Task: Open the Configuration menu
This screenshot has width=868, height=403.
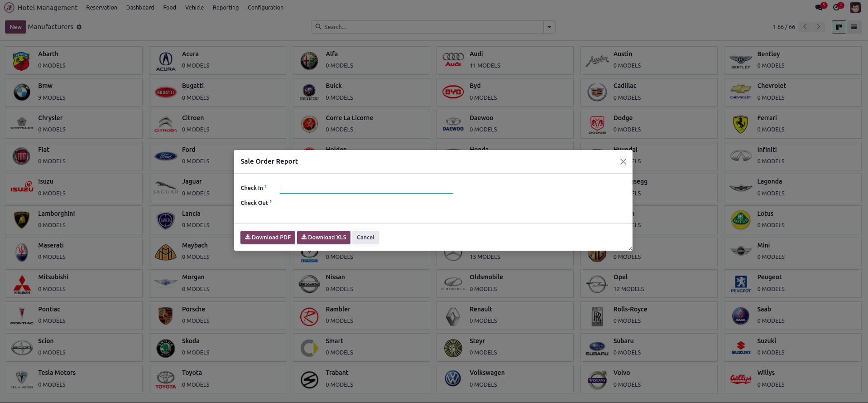Action: point(265,8)
